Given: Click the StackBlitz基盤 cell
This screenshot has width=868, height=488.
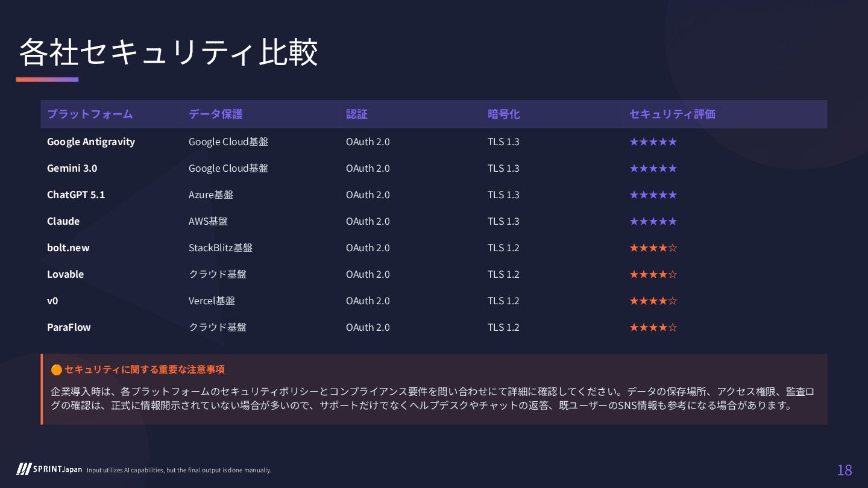Looking at the screenshot, I should pos(221,248).
